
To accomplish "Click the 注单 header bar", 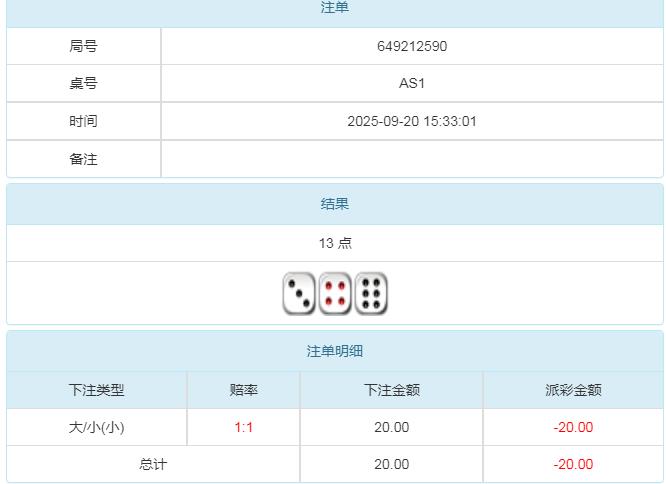I will pyautogui.click(x=335, y=8).
